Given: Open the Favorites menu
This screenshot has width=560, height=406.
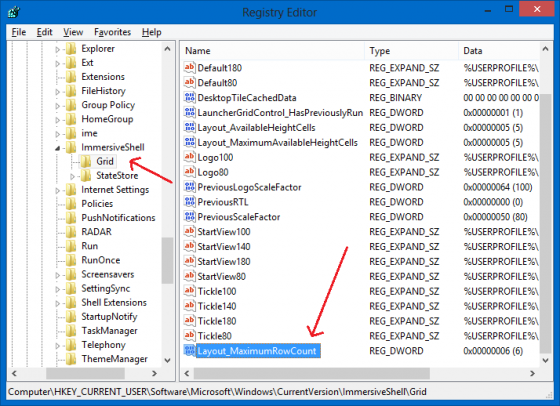Looking at the screenshot, I should [x=112, y=32].
